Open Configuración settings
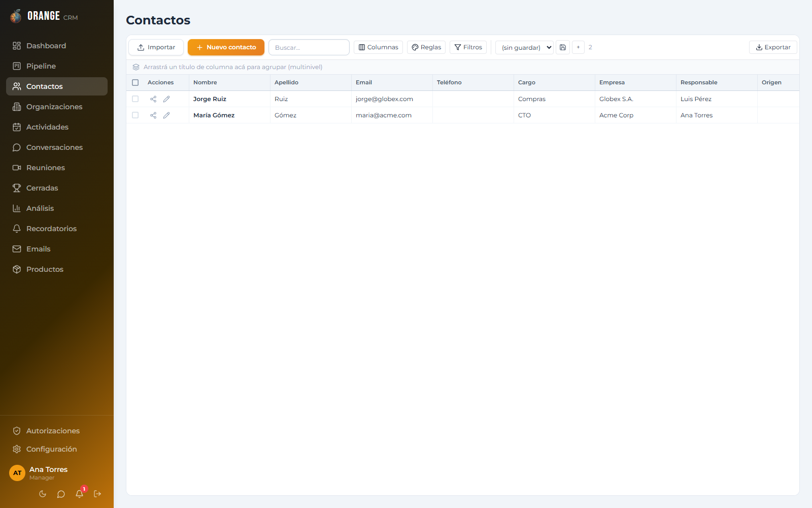This screenshot has height=508, width=812. coord(57,449)
